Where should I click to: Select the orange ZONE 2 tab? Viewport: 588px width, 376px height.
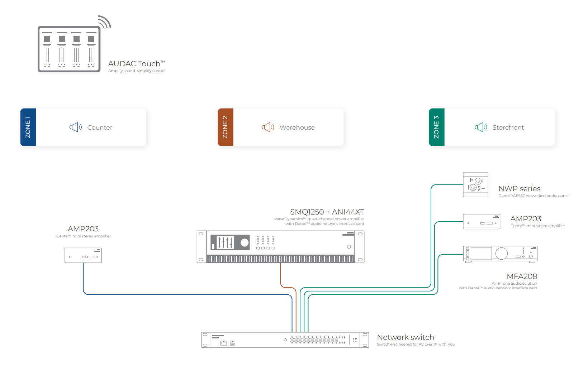tap(226, 127)
